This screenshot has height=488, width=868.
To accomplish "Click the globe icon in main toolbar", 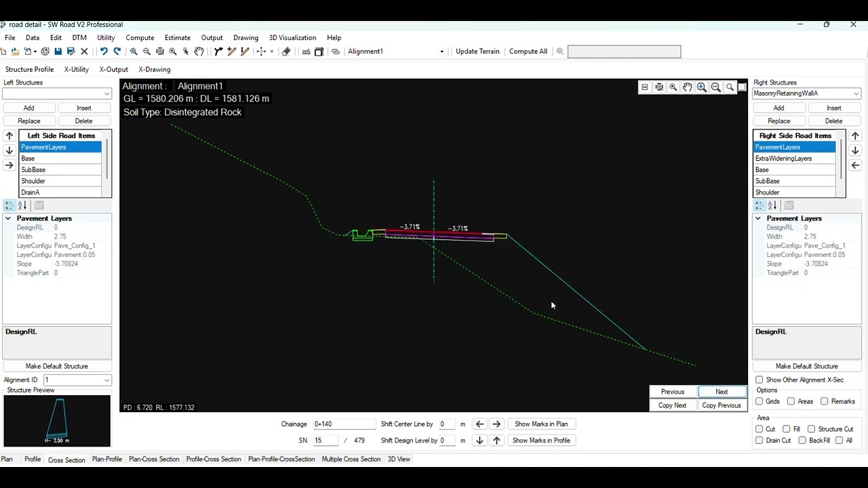I will [45, 52].
